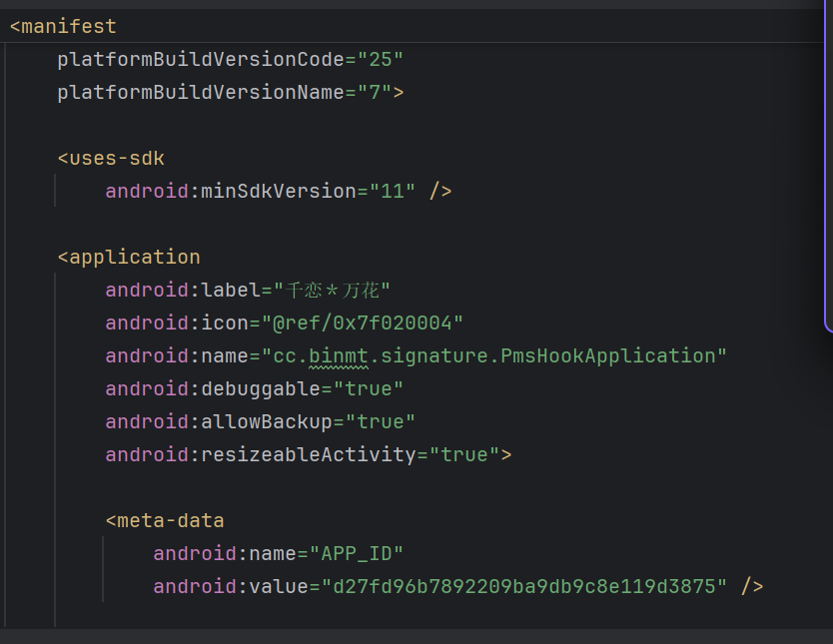Click the sticky <manifest header line
The image size is (833, 644).
[63, 26]
